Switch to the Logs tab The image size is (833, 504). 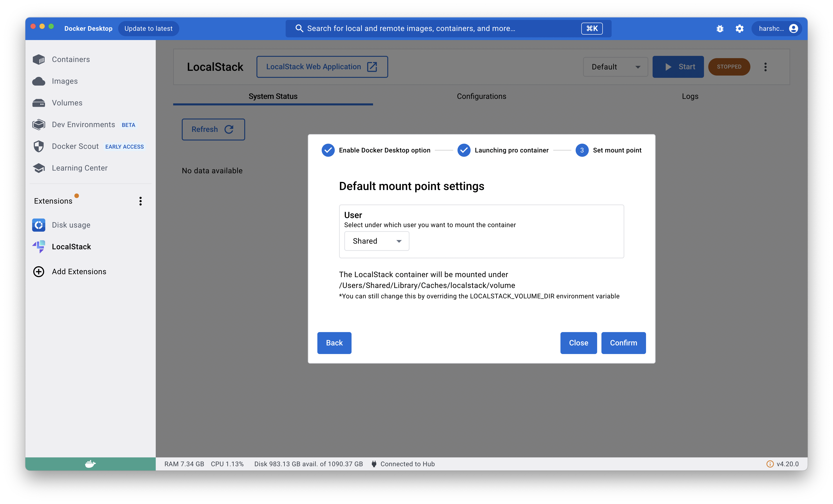[690, 96]
